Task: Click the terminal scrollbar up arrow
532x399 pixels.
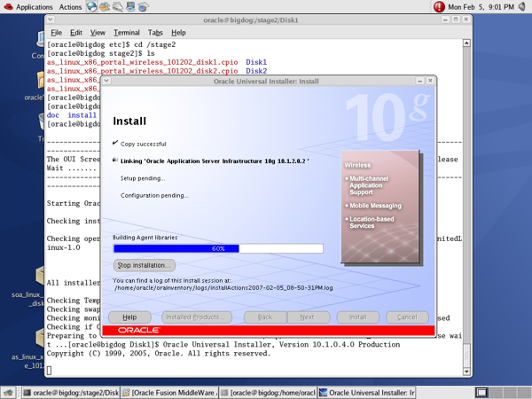Action: pyautogui.click(x=466, y=43)
